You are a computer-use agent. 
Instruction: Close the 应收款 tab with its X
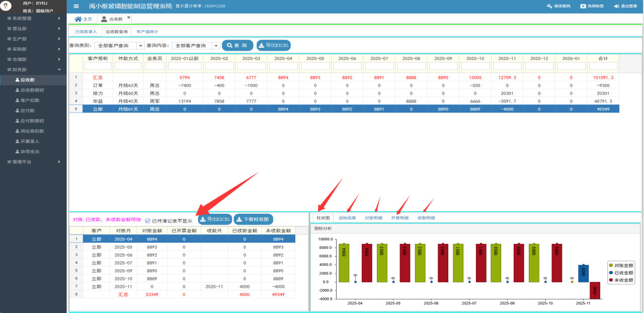128,18
